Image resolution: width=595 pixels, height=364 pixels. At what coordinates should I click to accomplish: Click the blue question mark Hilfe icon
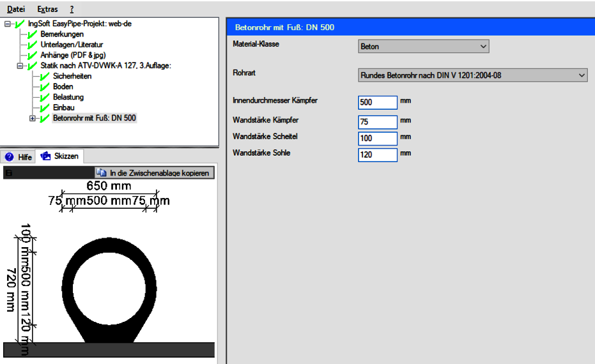(10, 156)
